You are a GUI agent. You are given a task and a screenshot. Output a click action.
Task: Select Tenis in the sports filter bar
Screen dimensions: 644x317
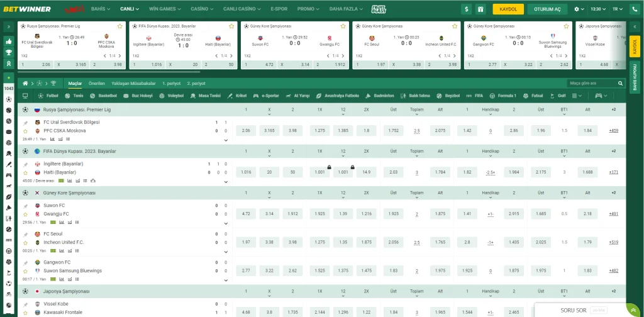[74, 96]
